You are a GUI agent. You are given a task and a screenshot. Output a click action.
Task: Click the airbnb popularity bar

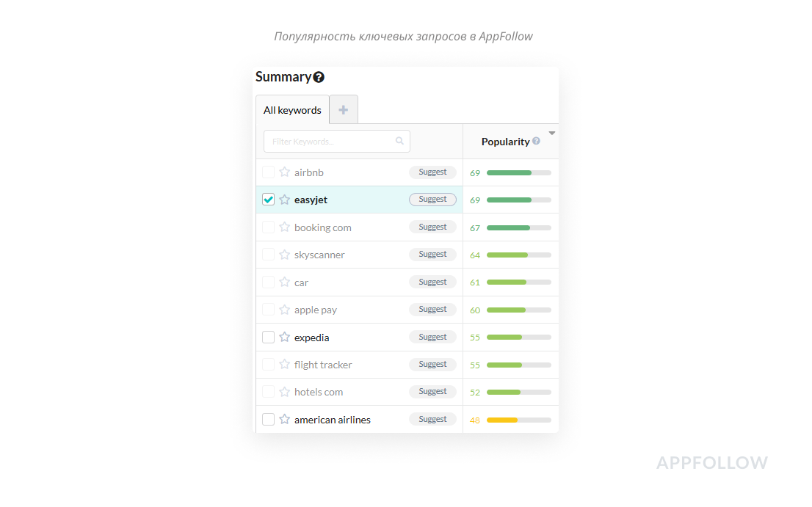[518, 173]
